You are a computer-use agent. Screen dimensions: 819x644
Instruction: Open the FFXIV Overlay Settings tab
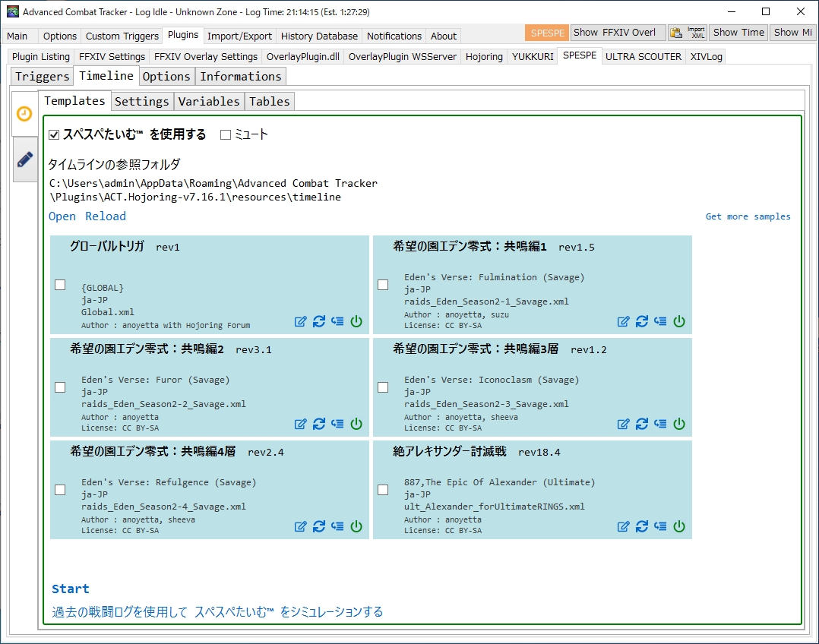pos(206,56)
